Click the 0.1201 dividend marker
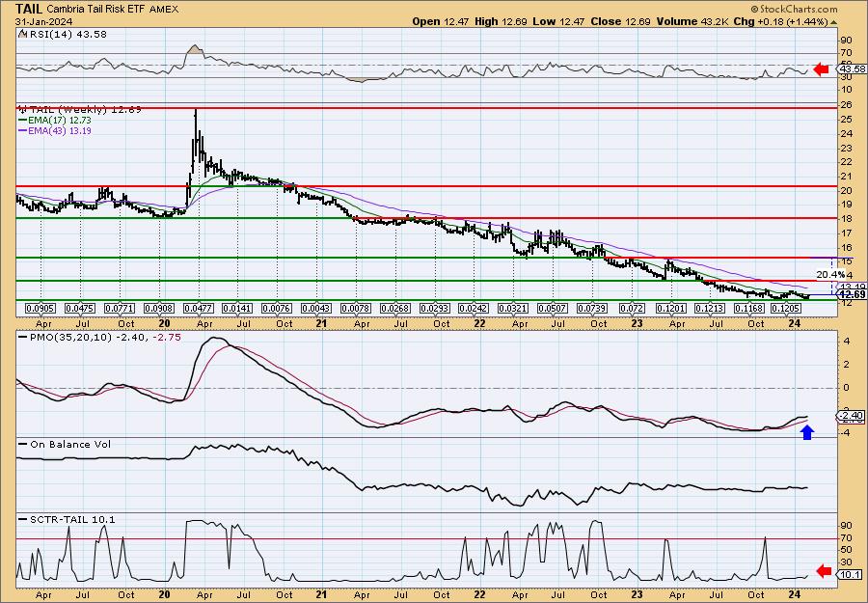 click(671, 308)
